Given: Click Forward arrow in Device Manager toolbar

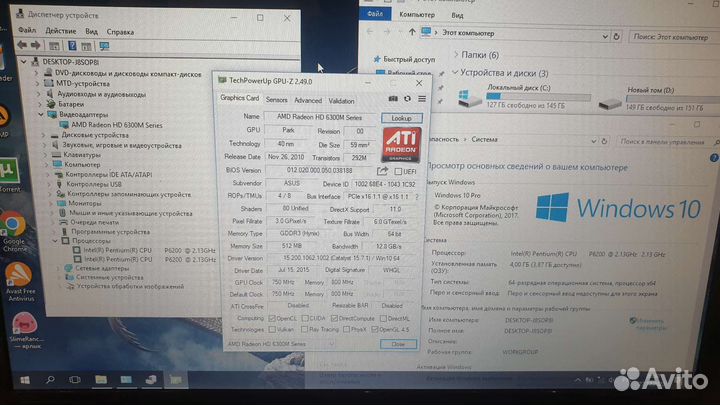Looking at the screenshot, I should click(x=36, y=45).
